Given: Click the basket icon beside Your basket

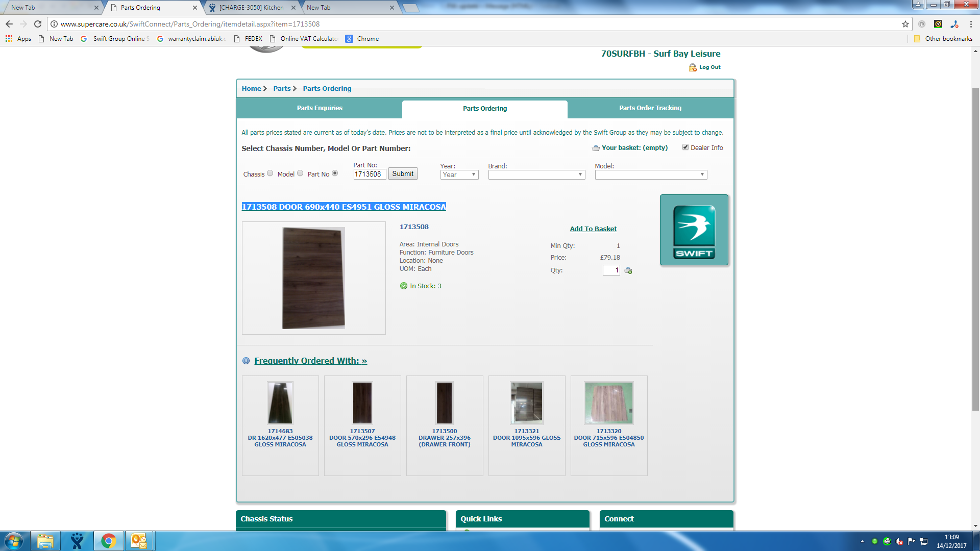Looking at the screenshot, I should pyautogui.click(x=596, y=148).
